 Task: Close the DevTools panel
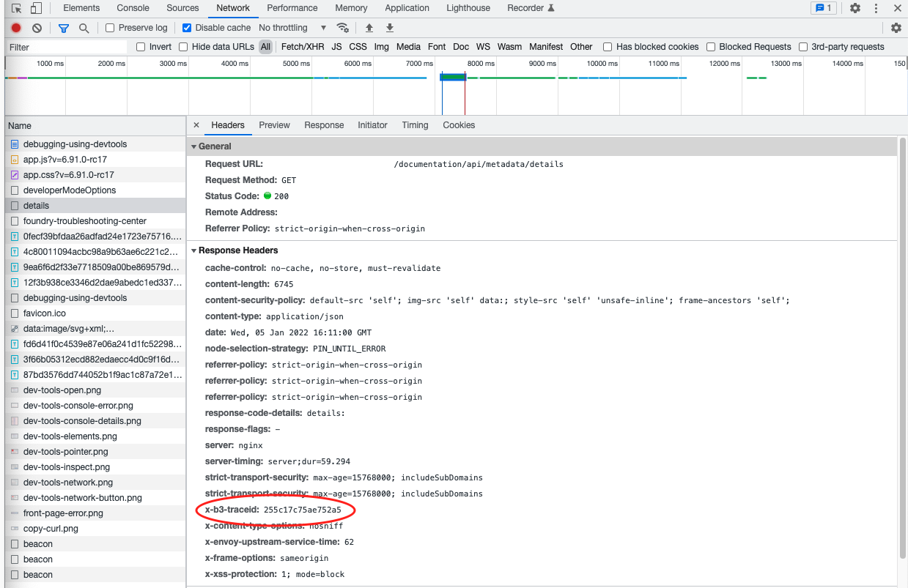pyautogui.click(x=897, y=8)
